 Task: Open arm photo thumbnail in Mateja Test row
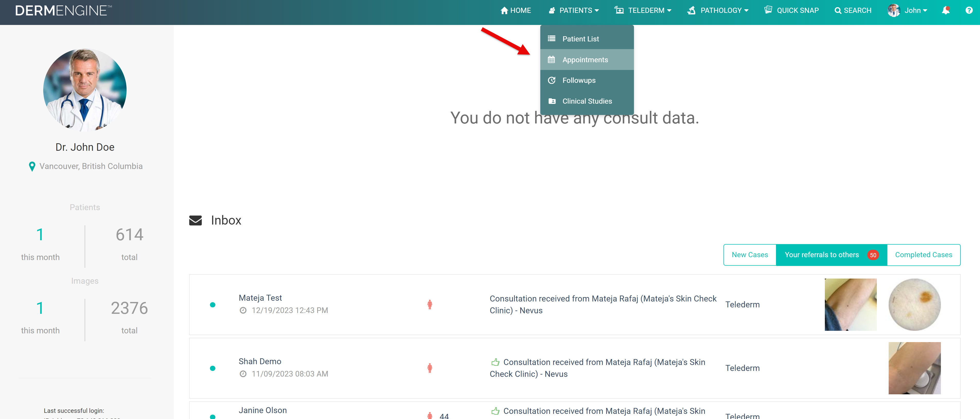(x=850, y=305)
